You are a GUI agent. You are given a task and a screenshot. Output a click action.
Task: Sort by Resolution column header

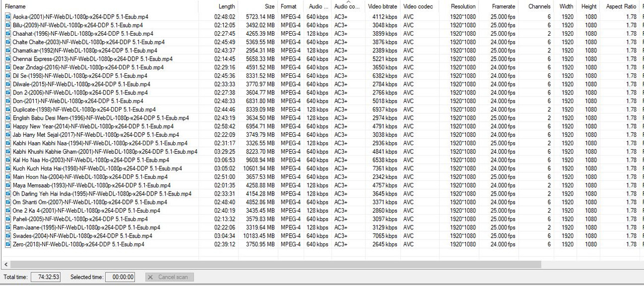(x=459, y=7)
